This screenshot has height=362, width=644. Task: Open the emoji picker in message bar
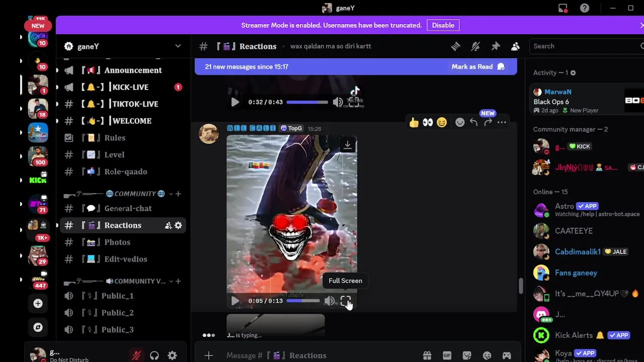click(x=487, y=355)
